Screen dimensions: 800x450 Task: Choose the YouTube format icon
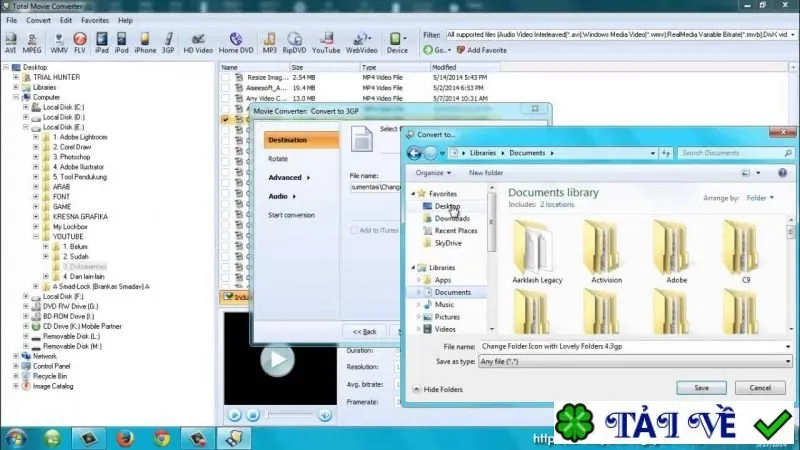tap(326, 43)
